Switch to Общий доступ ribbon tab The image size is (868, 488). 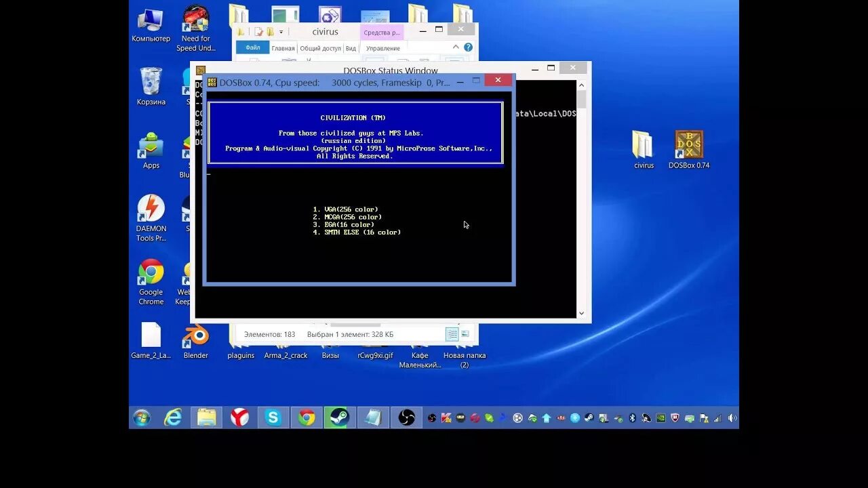(x=320, y=48)
